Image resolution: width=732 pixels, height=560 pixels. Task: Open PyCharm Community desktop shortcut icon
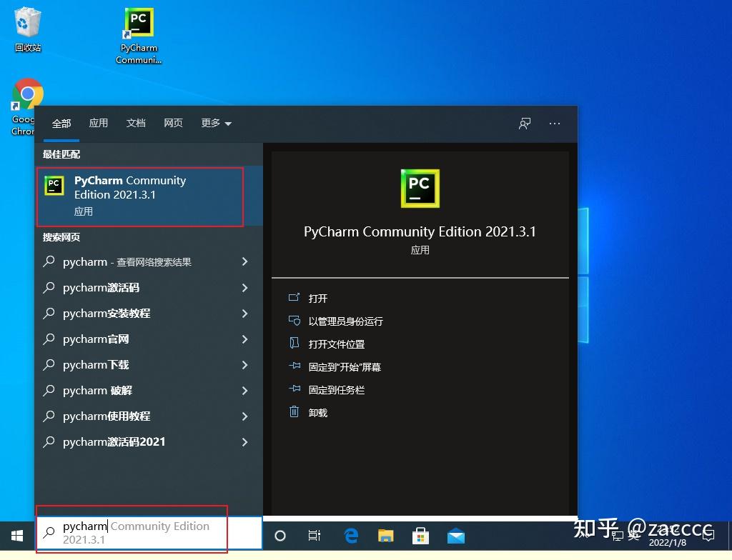point(139,36)
